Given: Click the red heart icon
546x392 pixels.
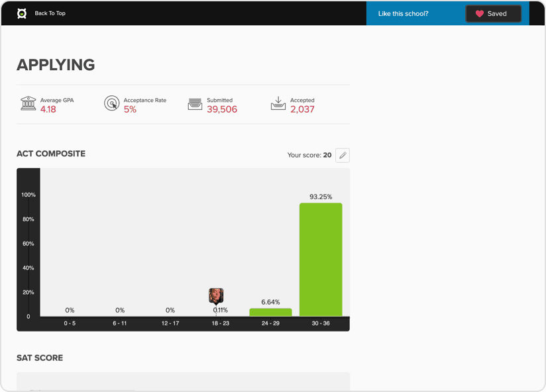Looking at the screenshot, I should [x=480, y=13].
